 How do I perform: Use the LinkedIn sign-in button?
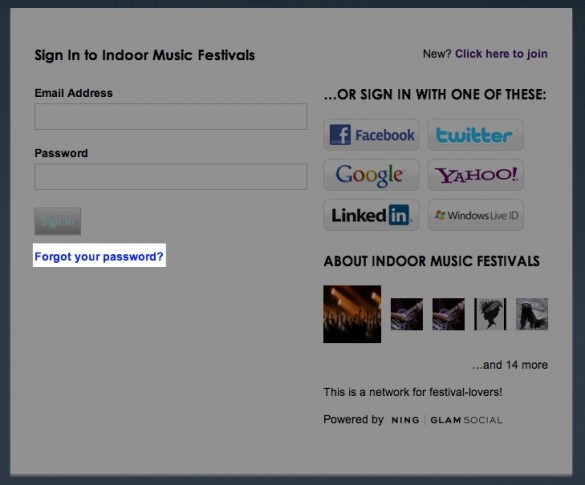[372, 215]
